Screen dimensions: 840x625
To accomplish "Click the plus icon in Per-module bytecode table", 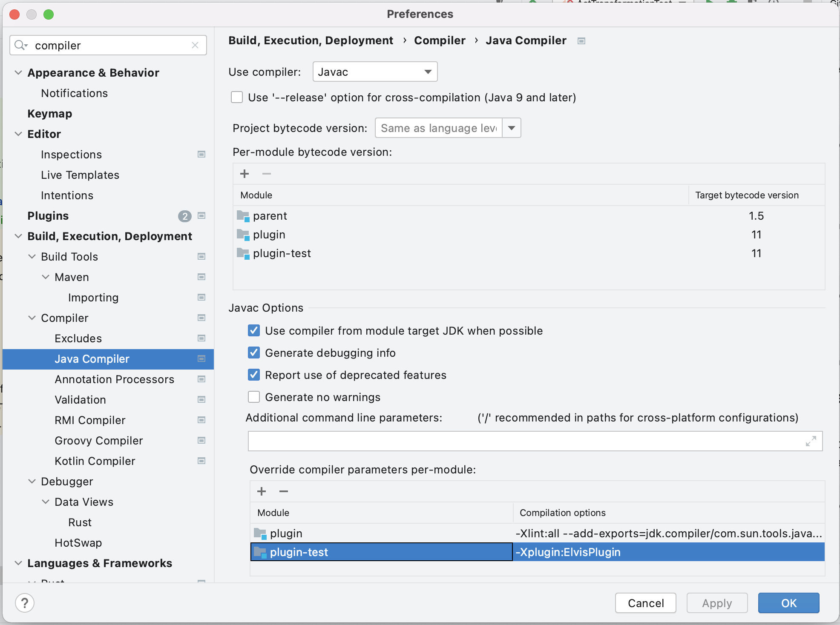I will click(x=245, y=174).
